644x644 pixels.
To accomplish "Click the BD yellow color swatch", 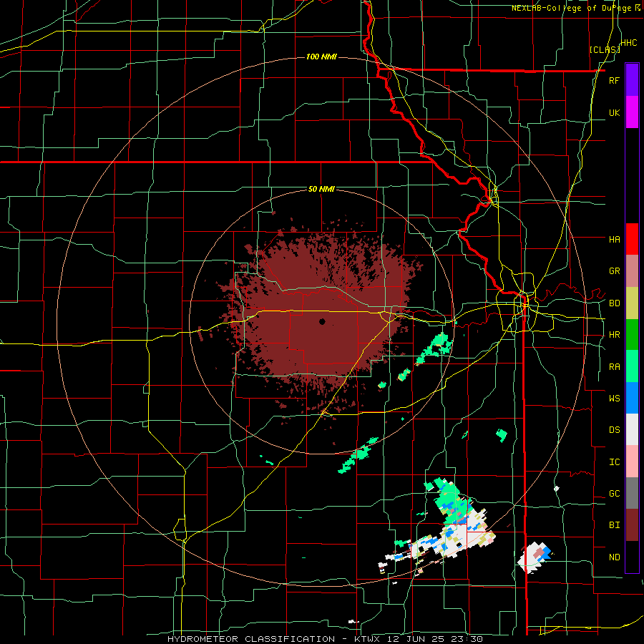I will (632, 303).
